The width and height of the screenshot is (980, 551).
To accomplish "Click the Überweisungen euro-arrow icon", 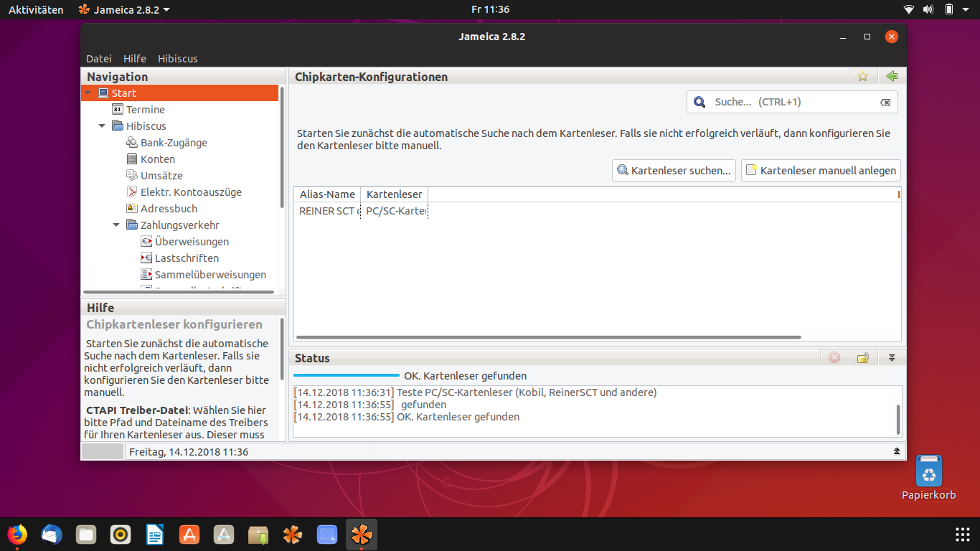I will [x=146, y=242].
